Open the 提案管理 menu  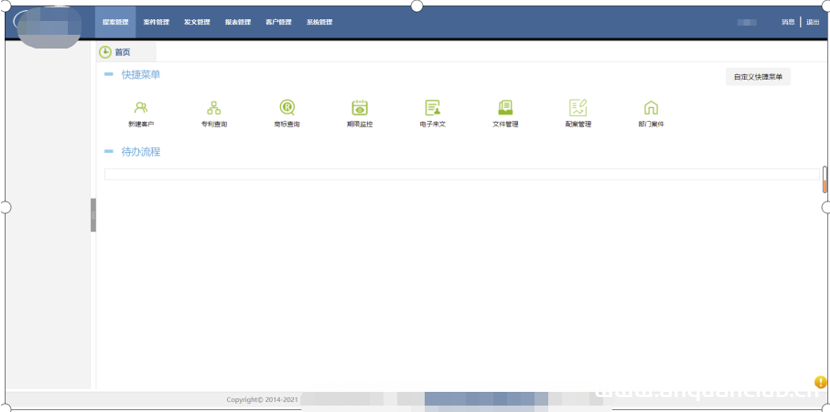click(115, 22)
